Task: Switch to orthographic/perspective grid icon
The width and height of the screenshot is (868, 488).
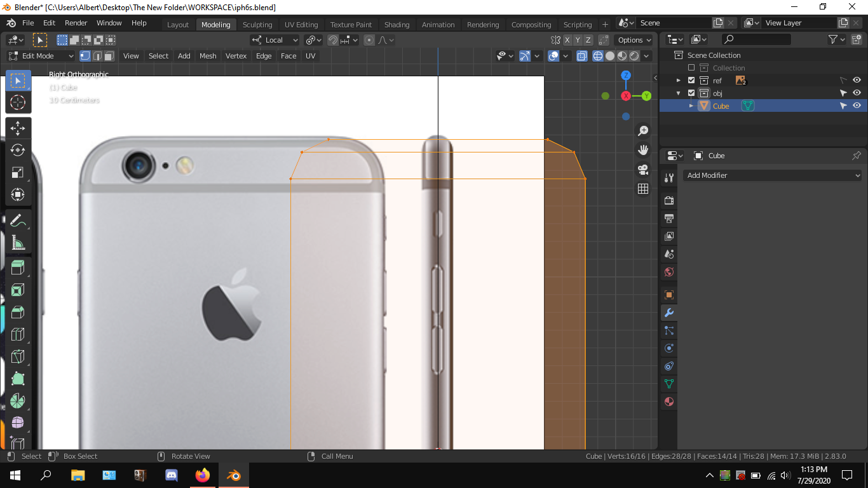Action: (643, 189)
